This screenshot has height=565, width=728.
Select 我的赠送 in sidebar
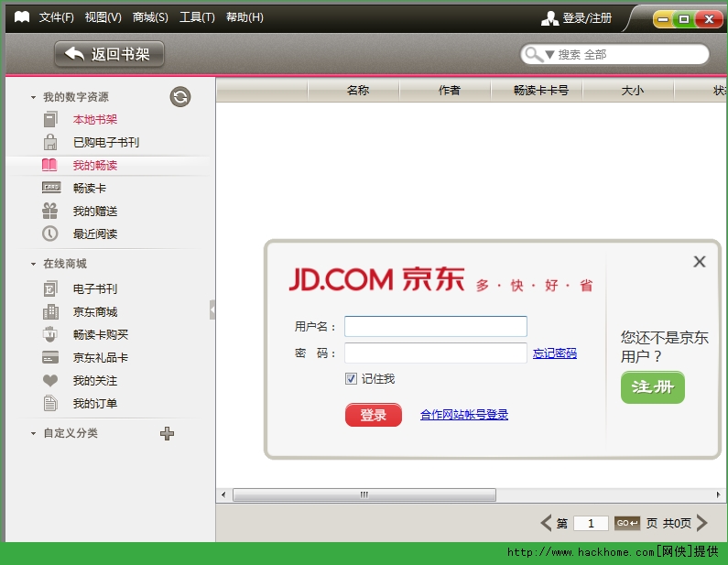[94, 212]
